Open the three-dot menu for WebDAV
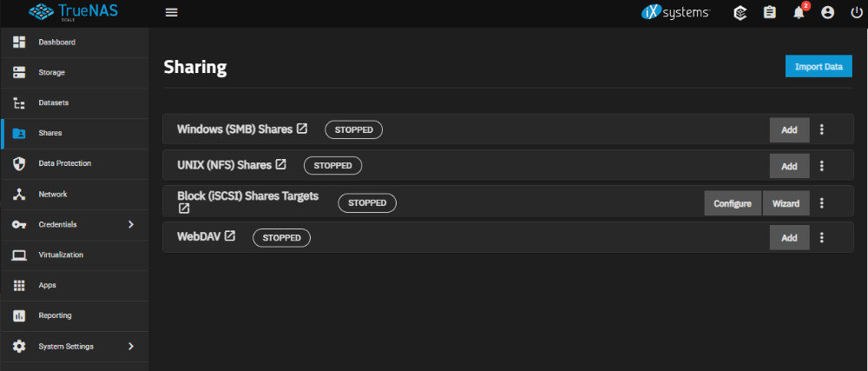 821,237
